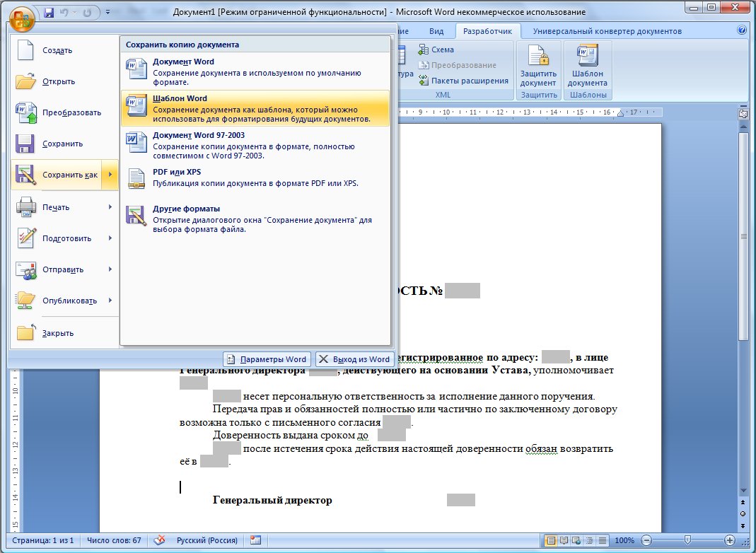Click the zoom out minus button
The width and height of the screenshot is (756, 553).
(647, 540)
